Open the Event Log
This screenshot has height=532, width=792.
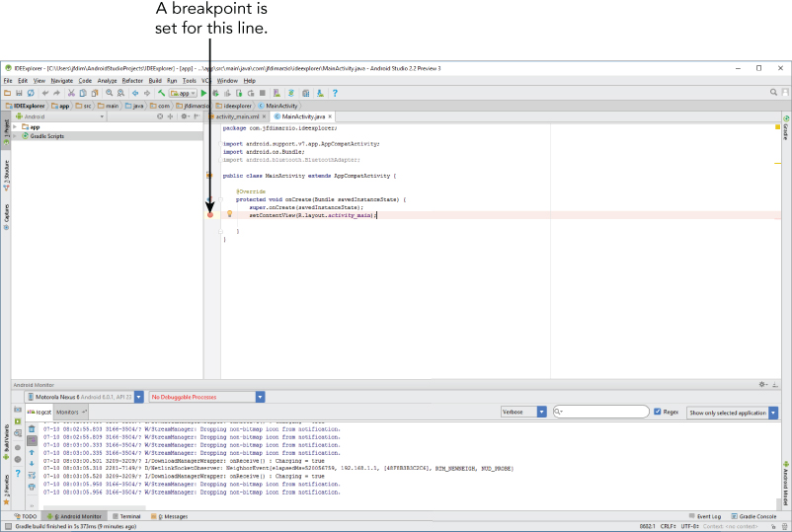[x=705, y=516]
